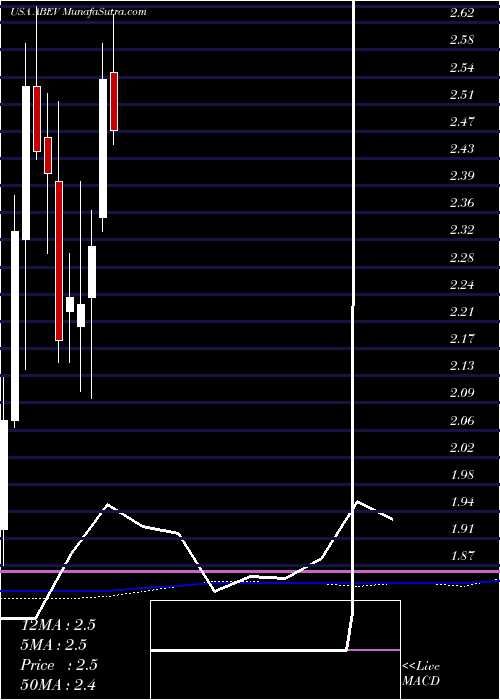Click the 2.36 price axis label
Viewport: 500px width, 700px height.
click(462, 203)
